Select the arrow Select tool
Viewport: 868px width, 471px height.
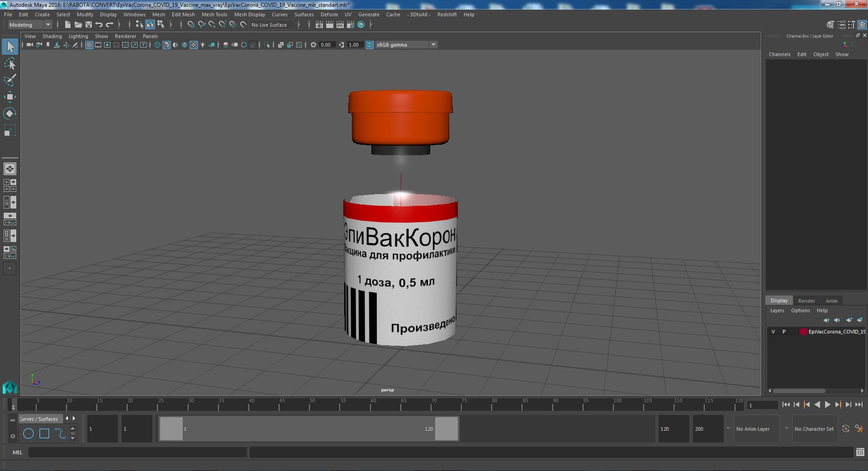[10, 47]
